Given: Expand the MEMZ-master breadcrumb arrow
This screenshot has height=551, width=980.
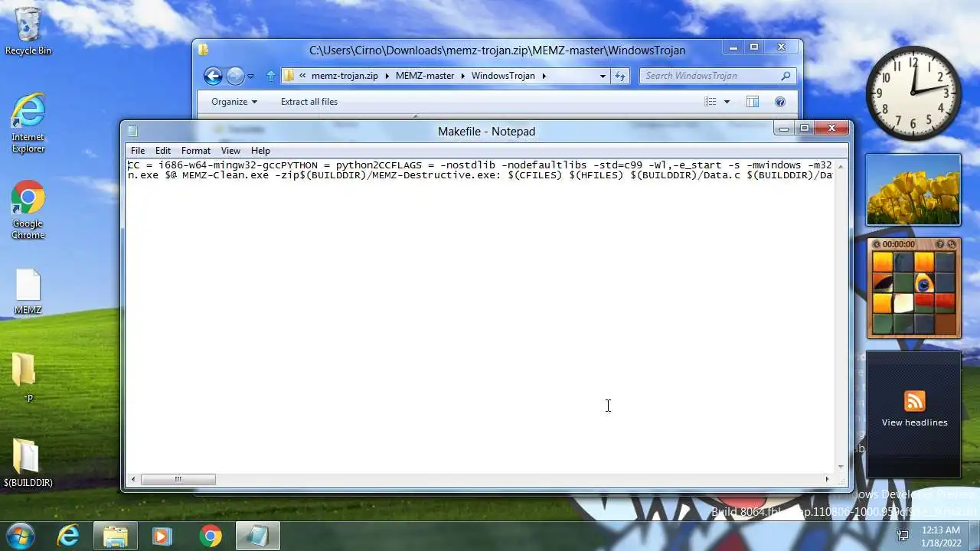Looking at the screenshot, I should coord(462,76).
